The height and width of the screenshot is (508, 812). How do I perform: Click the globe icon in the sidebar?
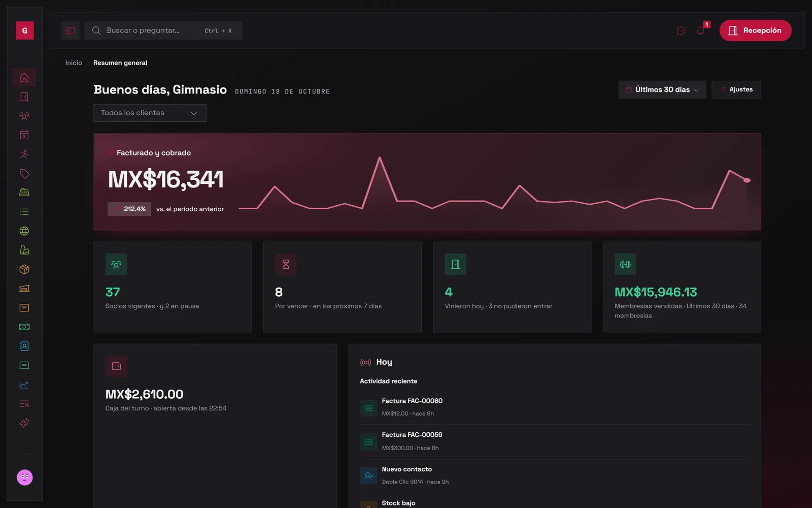pyautogui.click(x=24, y=231)
